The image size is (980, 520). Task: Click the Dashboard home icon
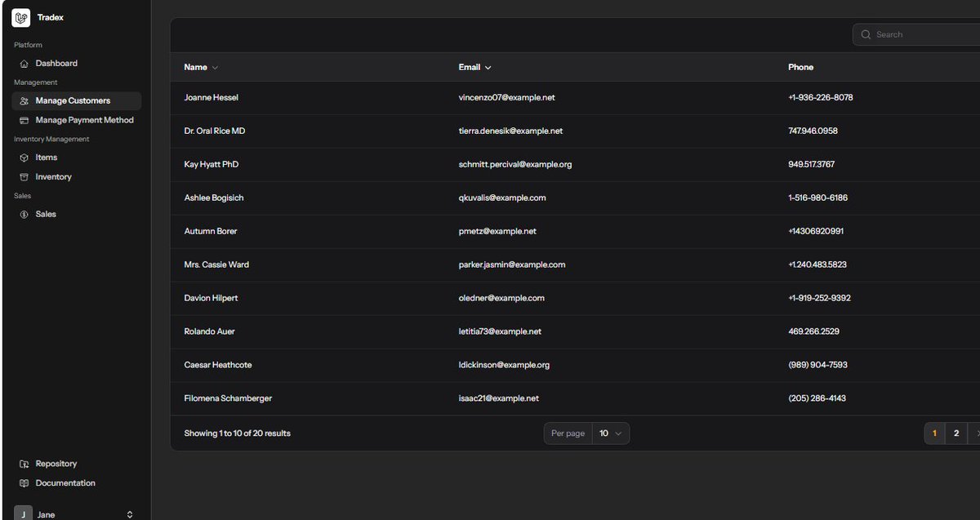tap(24, 64)
